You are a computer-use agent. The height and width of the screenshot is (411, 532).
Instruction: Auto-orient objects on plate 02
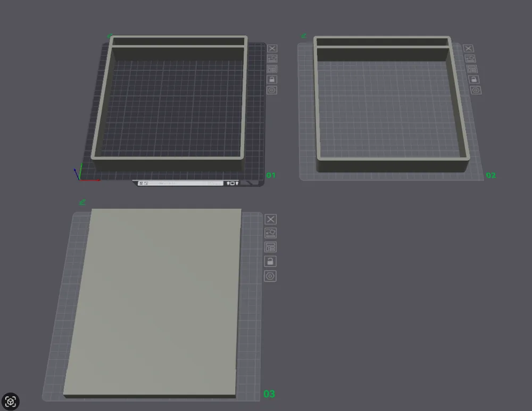pyautogui.click(x=470, y=59)
